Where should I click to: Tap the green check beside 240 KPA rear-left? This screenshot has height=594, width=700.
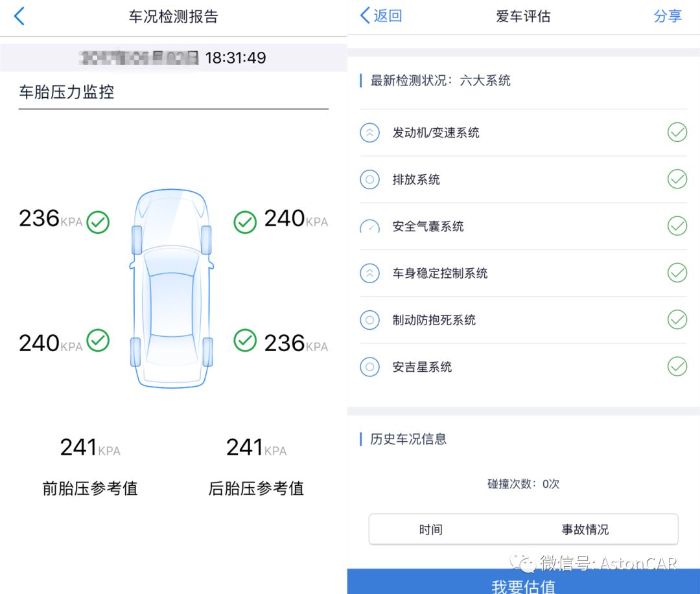pyautogui.click(x=99, y=341)
